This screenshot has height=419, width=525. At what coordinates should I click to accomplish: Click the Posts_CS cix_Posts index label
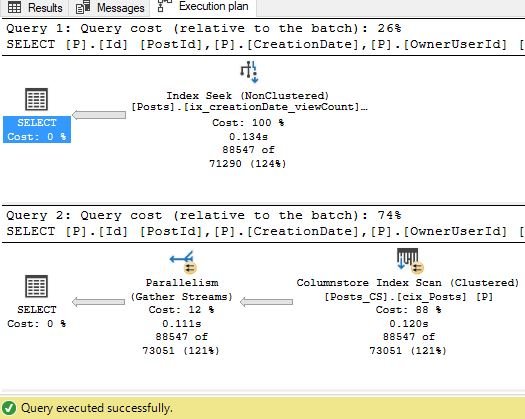[409, 297]
